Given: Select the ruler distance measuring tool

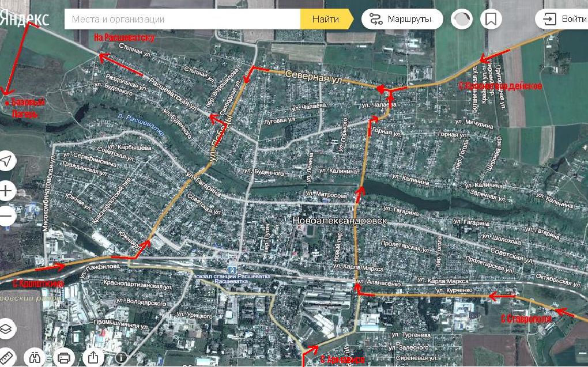Looking at the screenshot, I should coord(5,357).
